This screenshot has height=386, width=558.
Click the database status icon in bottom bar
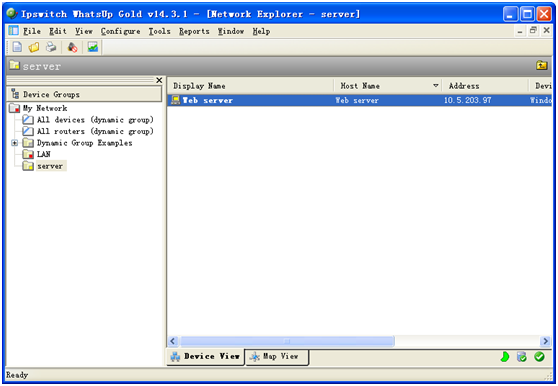pyautogui.click(x=522, y=356)
